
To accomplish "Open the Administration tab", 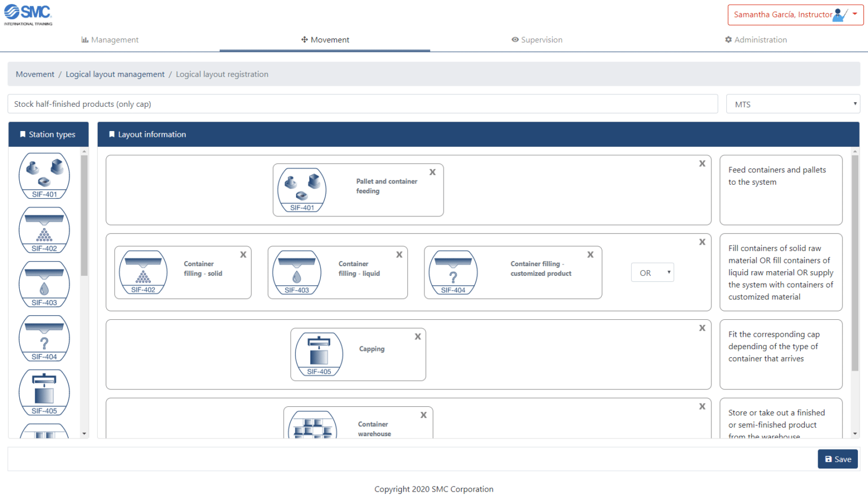I will pos(756,40).
